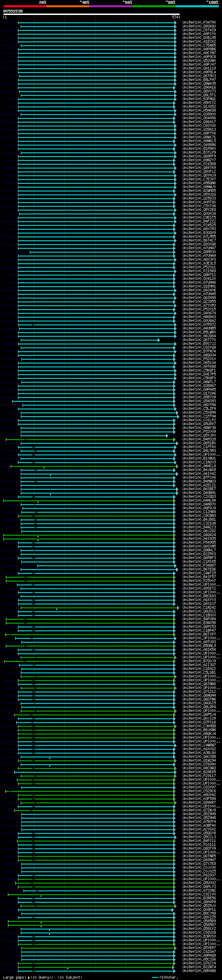Select the UniRef100_C1FFH4 label
Viewport: 222px width, 980px height.
click(199, 416)
